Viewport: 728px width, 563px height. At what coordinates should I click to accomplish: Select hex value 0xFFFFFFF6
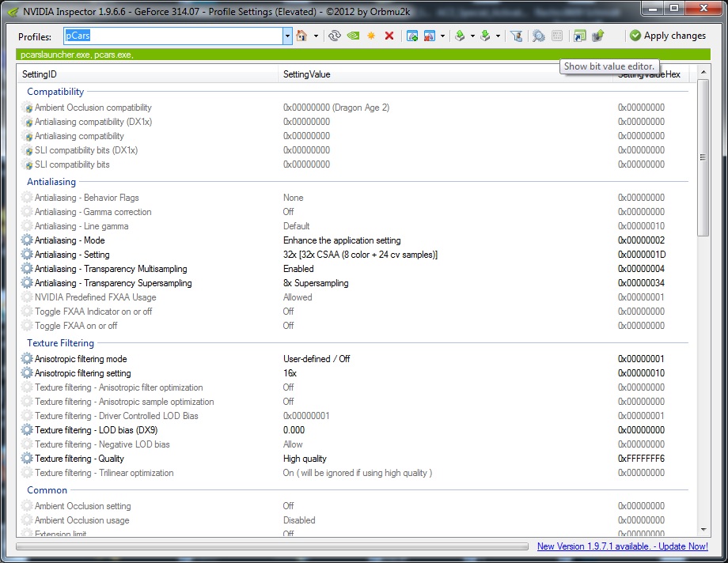coord(641,459)
